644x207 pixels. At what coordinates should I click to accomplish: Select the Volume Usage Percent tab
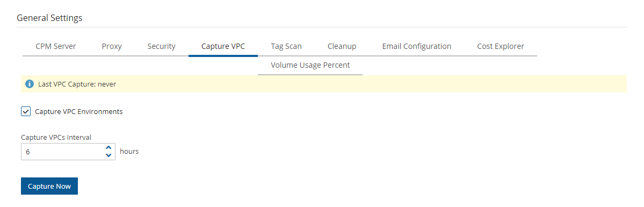coord(310,65)
